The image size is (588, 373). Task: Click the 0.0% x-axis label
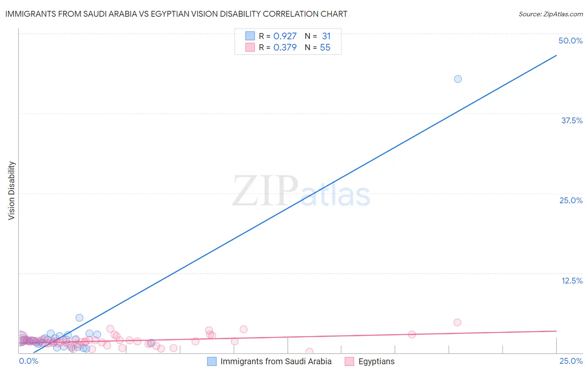pos(29,361)
